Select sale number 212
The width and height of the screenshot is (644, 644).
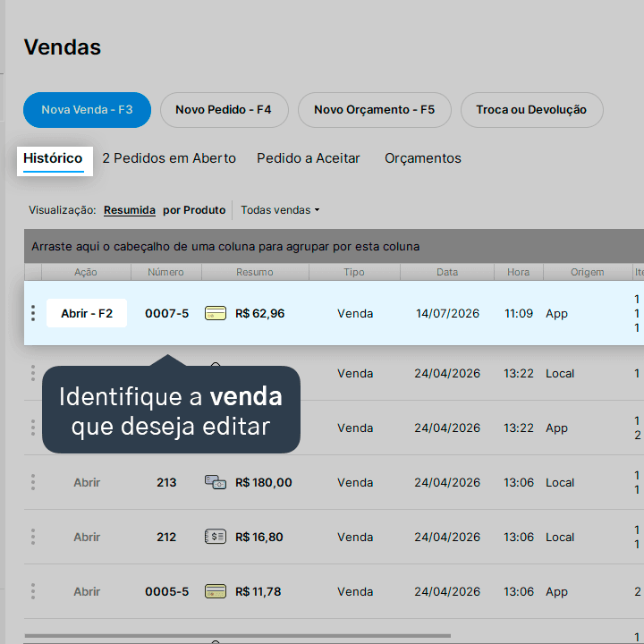coord(166,537)
